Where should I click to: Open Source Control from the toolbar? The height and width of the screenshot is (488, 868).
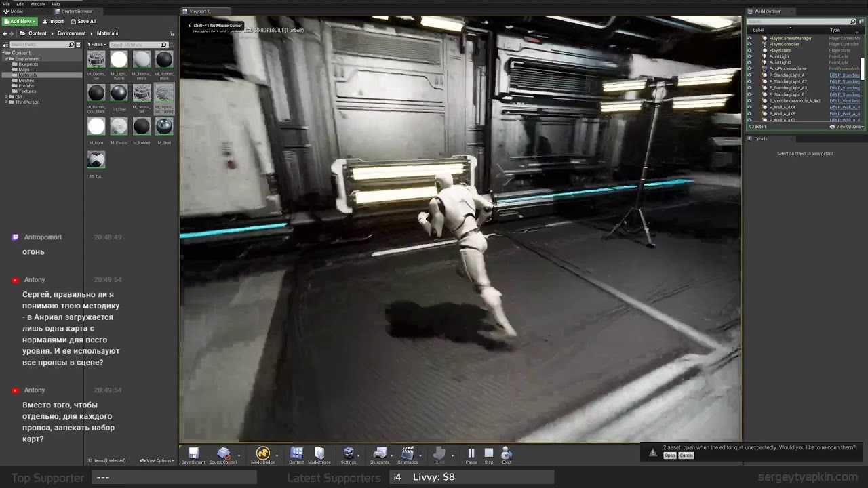click(223, 455)
